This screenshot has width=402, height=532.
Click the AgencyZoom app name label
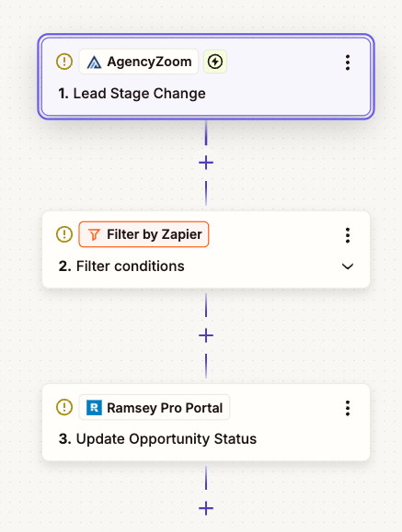coord(149,62)
